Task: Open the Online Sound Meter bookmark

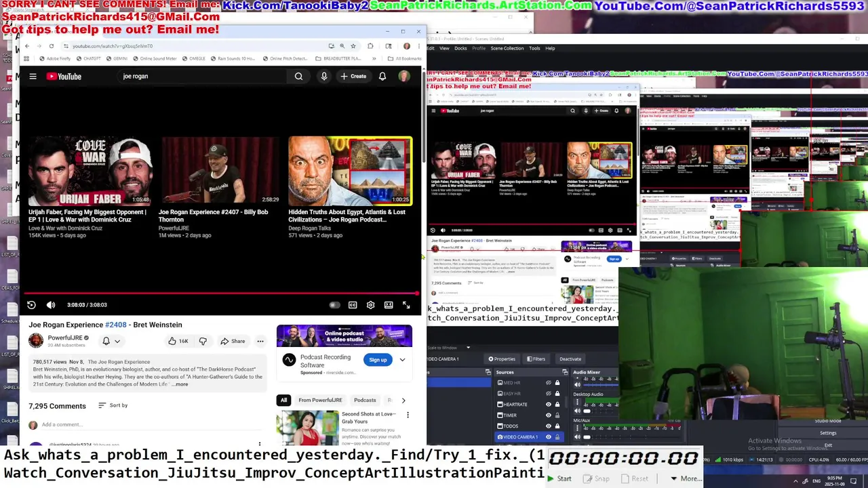Action: 154,59
